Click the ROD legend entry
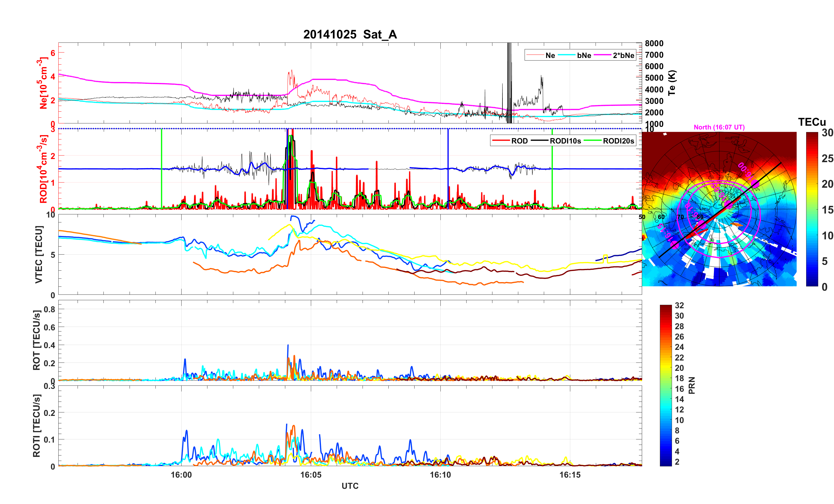Viewport: 834px width, 504px height. pos(519,141)
